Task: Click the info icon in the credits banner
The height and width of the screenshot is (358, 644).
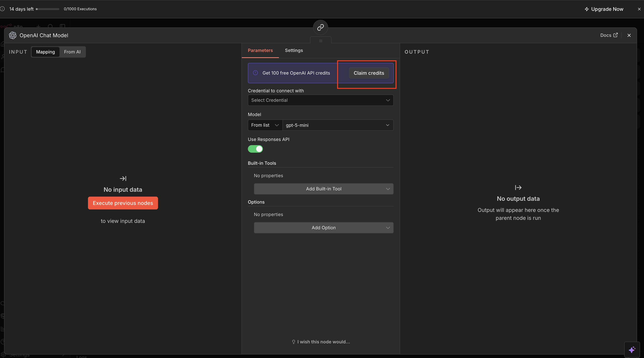Action: click(x=255, y=73)
